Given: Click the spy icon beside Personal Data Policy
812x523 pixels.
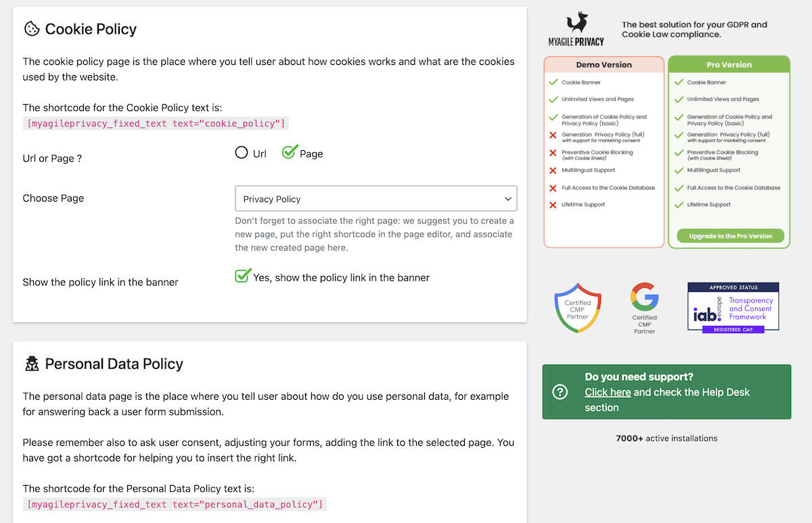Looking at the screenshot, I should click(x=32, y=364).
